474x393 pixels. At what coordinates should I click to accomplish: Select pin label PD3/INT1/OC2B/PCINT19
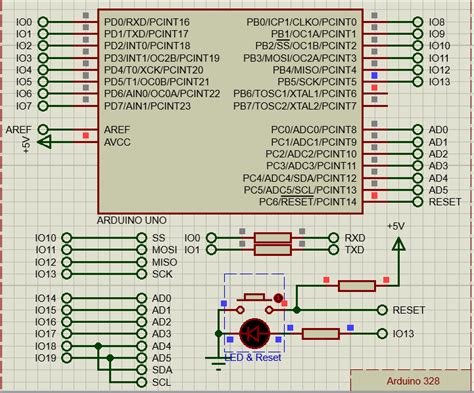click(x=162, y=58)
